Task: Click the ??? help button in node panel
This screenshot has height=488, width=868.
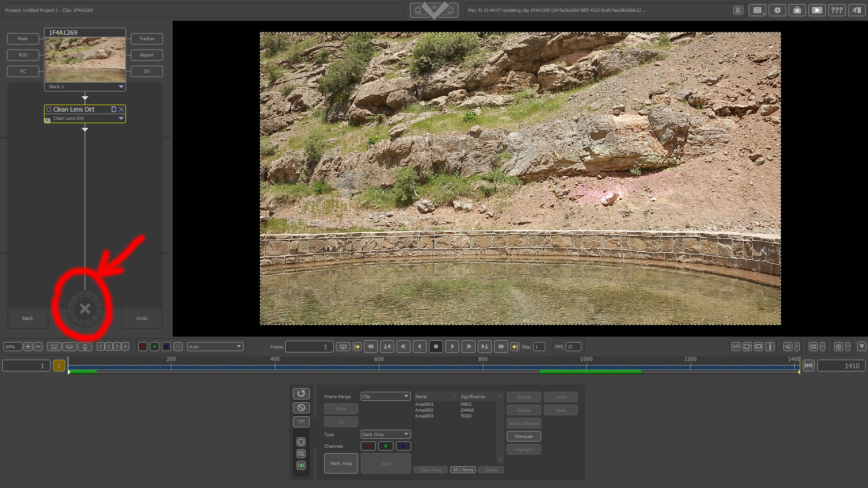Action: pos(301,422)
